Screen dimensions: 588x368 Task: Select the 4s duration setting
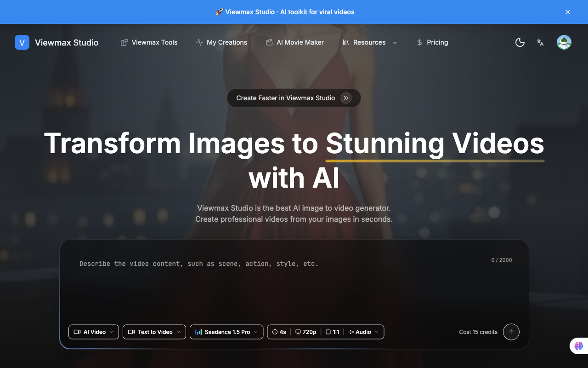(279, 332)
